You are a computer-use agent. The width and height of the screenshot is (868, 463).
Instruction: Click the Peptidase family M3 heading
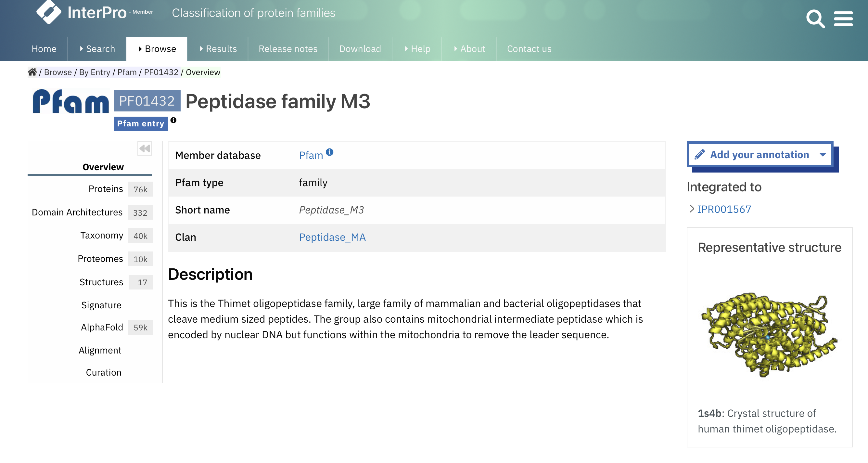278,101
